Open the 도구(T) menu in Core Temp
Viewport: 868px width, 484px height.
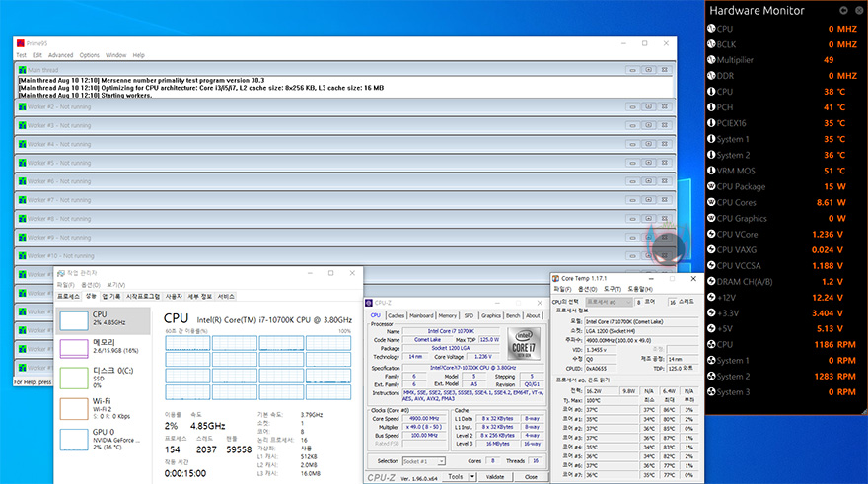613,289
